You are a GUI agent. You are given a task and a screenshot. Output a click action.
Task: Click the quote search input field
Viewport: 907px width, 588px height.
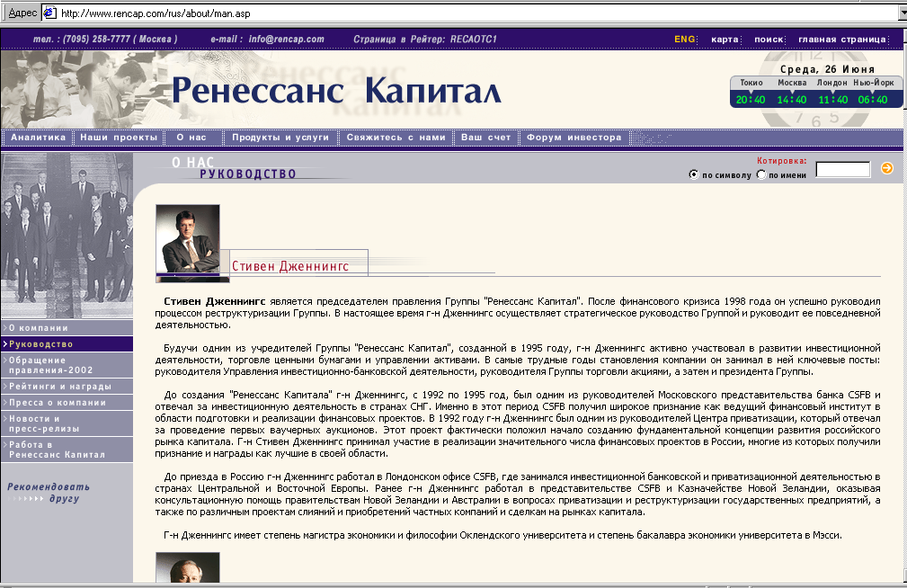[x=843, y=170]
